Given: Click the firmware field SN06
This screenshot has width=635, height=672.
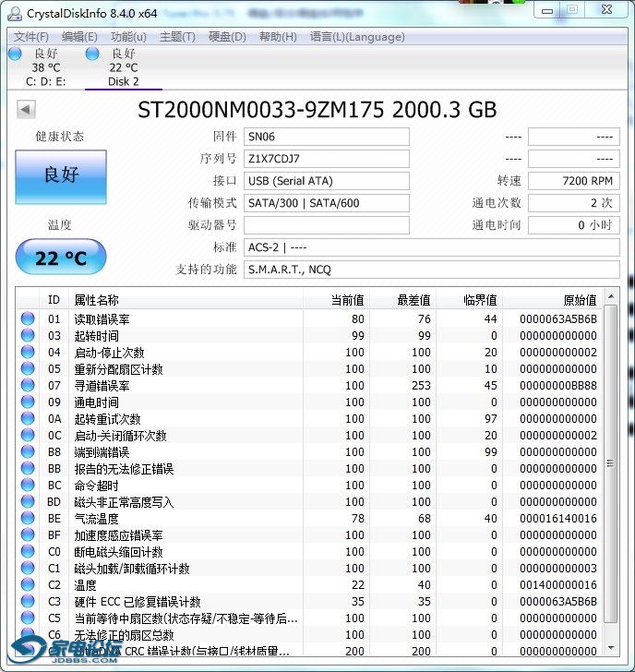Looking at the screenshot, I should 327,137.
